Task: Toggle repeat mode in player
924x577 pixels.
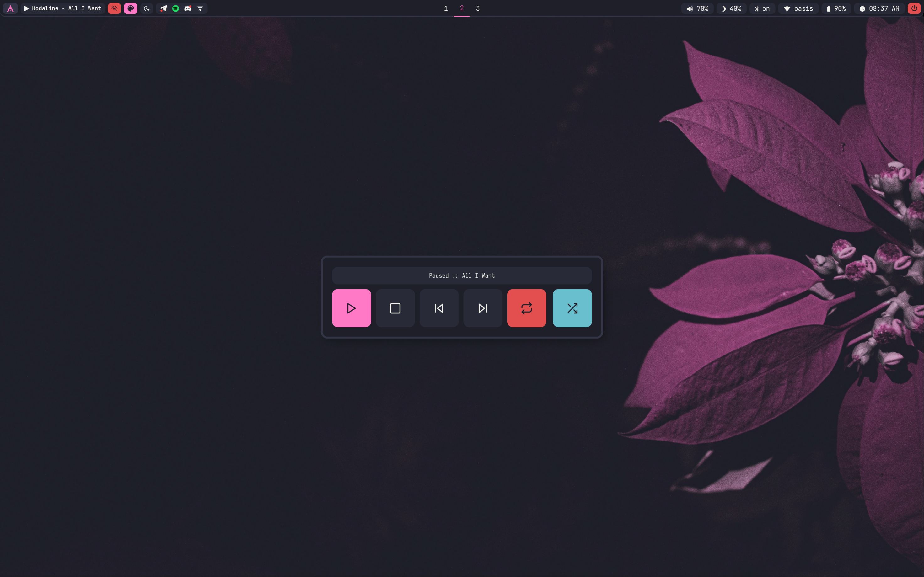Action: [526, 308]
